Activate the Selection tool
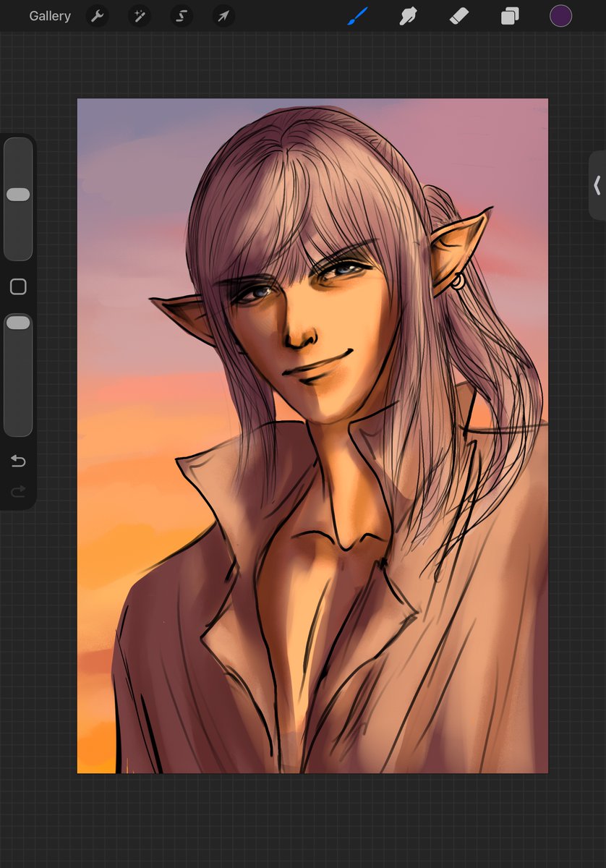 pyautogui.click(x=182, y=16)
